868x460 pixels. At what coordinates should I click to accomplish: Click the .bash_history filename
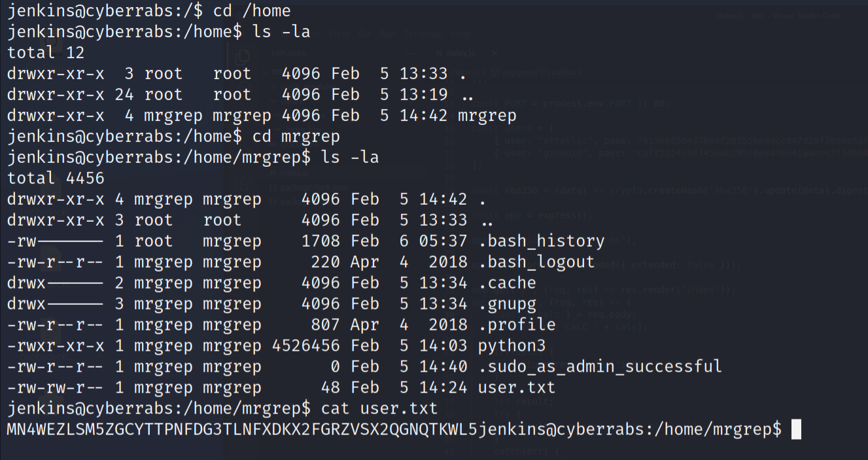[541, 241]
